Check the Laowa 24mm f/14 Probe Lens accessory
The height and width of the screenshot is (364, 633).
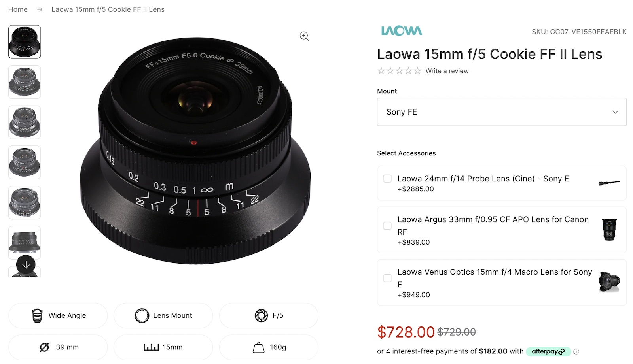click(388, 179)
